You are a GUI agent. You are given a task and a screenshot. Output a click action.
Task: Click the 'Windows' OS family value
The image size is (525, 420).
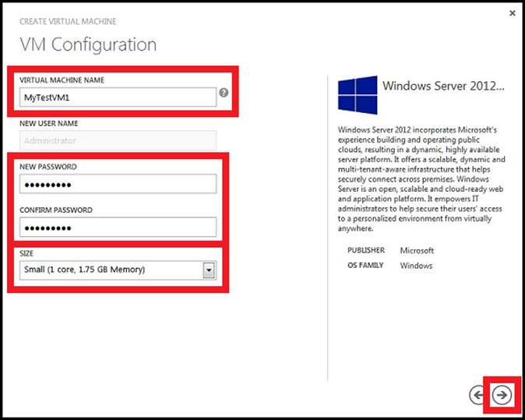(416, 266)
